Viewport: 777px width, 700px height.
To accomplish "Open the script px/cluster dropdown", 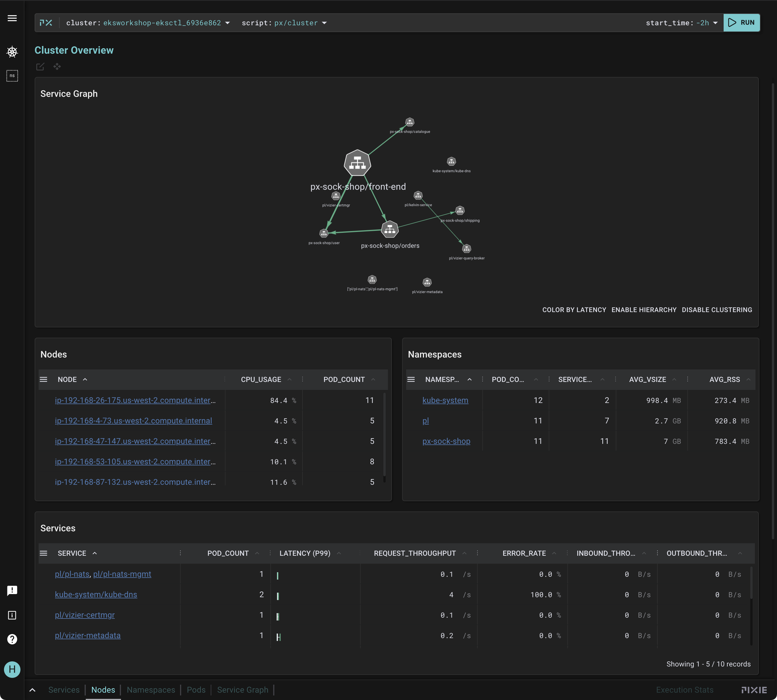I will tap(284, 23).
